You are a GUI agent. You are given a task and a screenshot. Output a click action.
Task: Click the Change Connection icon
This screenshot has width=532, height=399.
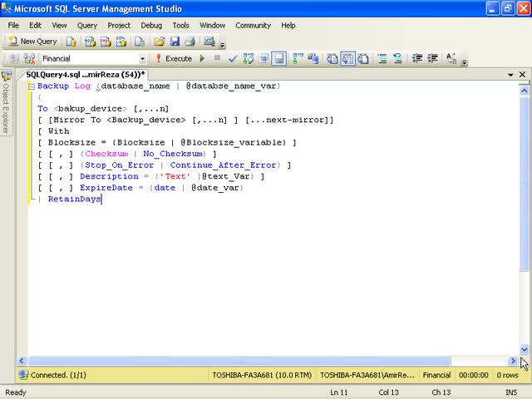point(30,59)
